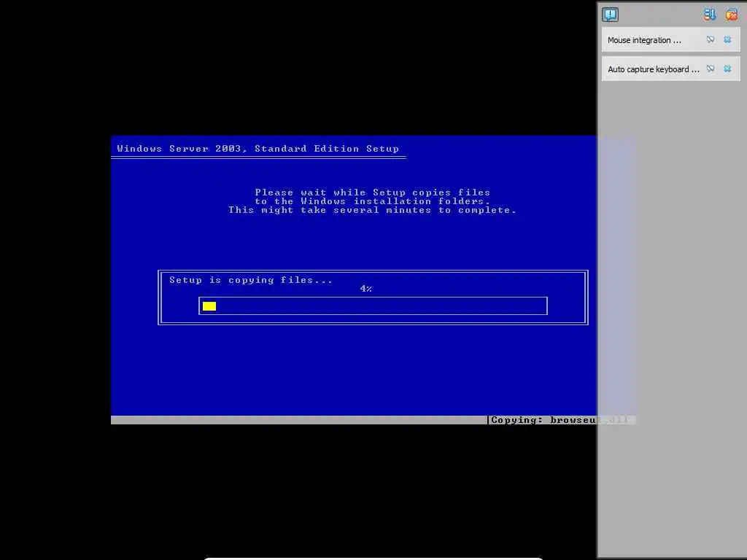Open the Auto capture keyboard notification message
The height and width of the screenshot is (560, 747).
point(654,69)
